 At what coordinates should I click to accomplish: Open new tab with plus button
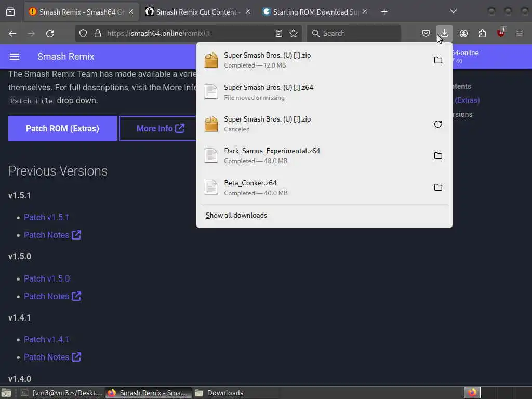coord(384,12)
